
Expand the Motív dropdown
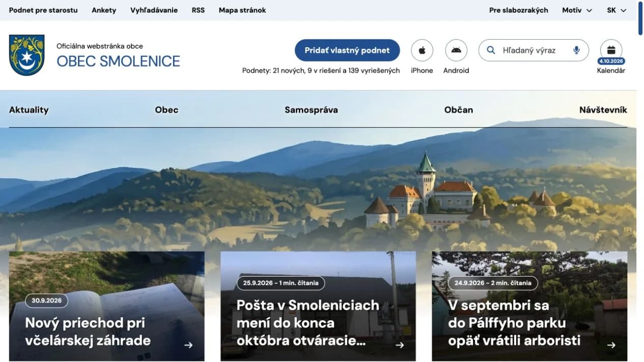pyautogui.click(x=577, y=10)
